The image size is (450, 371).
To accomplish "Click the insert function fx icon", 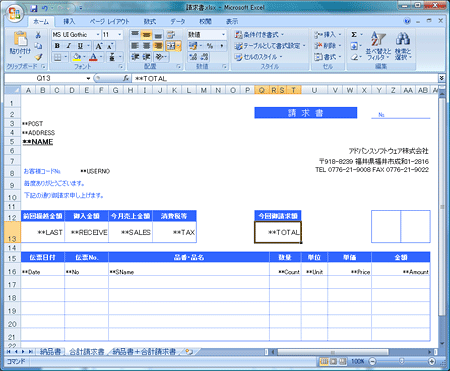I will point(126,78).
